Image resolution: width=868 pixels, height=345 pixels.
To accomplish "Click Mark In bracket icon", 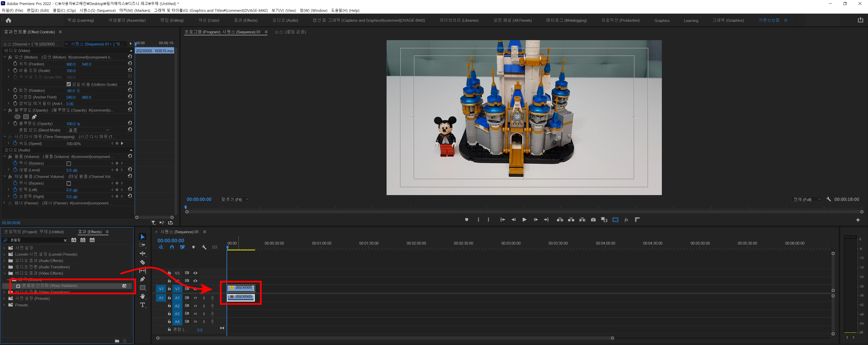I will (x=478, y=220).
